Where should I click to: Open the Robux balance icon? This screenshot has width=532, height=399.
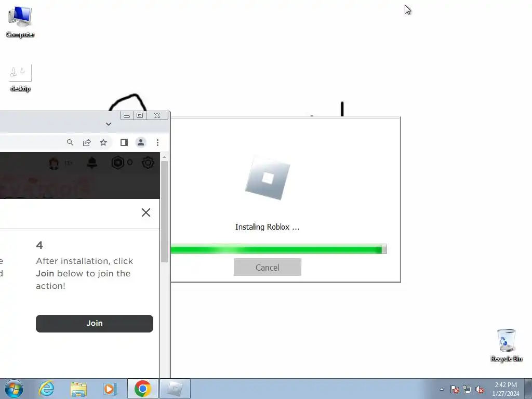tap(118, 163)
